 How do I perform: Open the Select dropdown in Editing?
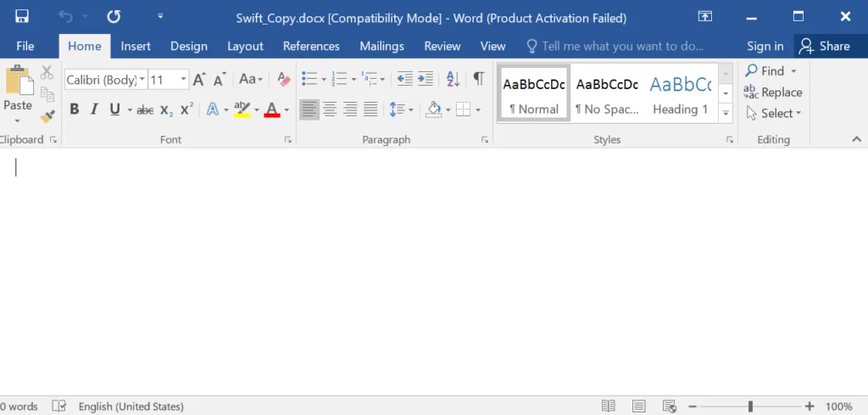pos(773,114)
